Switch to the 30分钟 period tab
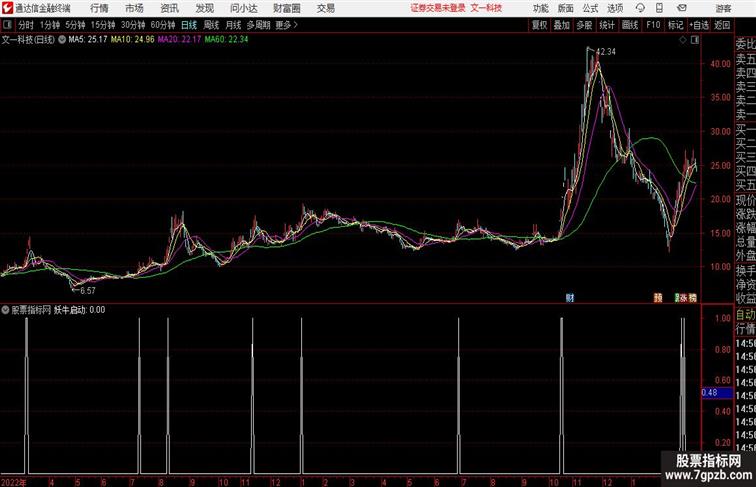 click(x=133, y=25)
